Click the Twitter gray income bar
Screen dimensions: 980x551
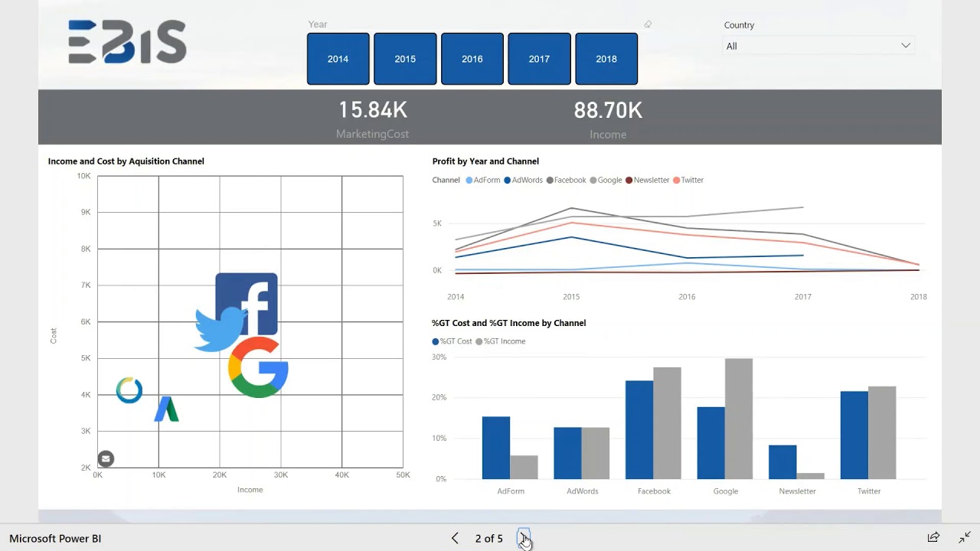882,432
